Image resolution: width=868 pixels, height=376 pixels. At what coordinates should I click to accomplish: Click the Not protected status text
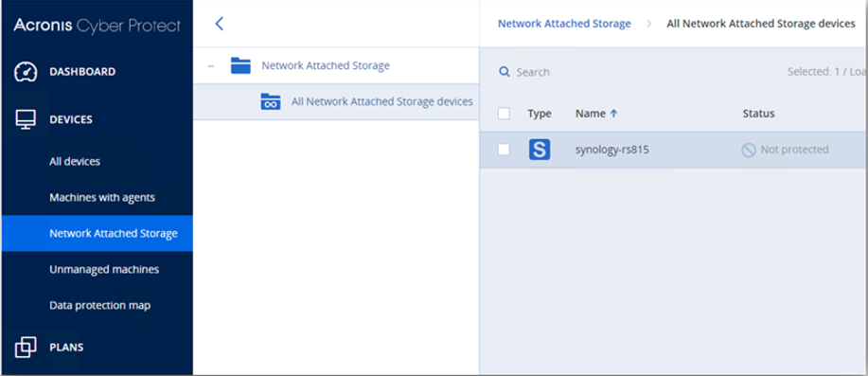[794, 150]
